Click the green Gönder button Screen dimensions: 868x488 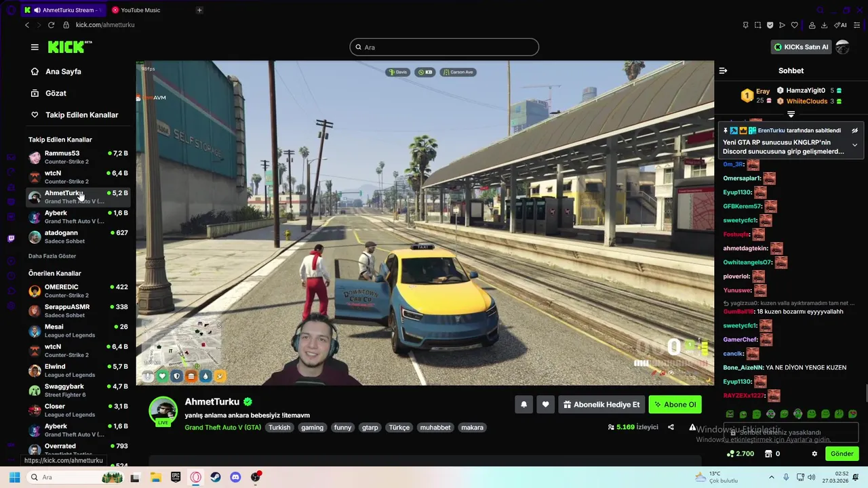pyautogui.click(x=842, y=453)
